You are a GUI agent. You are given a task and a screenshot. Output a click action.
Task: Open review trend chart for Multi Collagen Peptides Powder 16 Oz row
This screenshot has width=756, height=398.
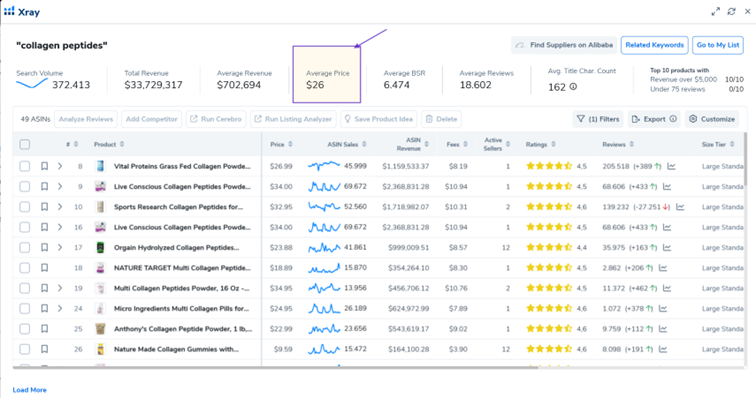click(667, 288)
